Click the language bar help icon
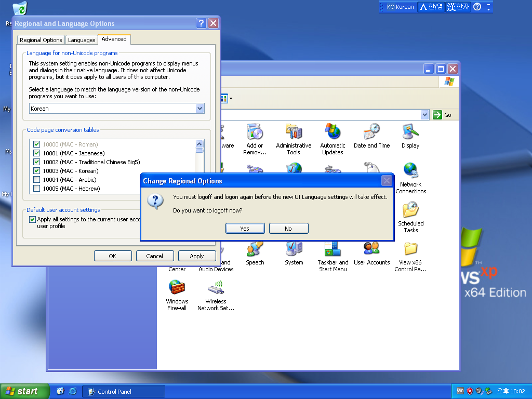532x399 pixels. tap(477, 7)
